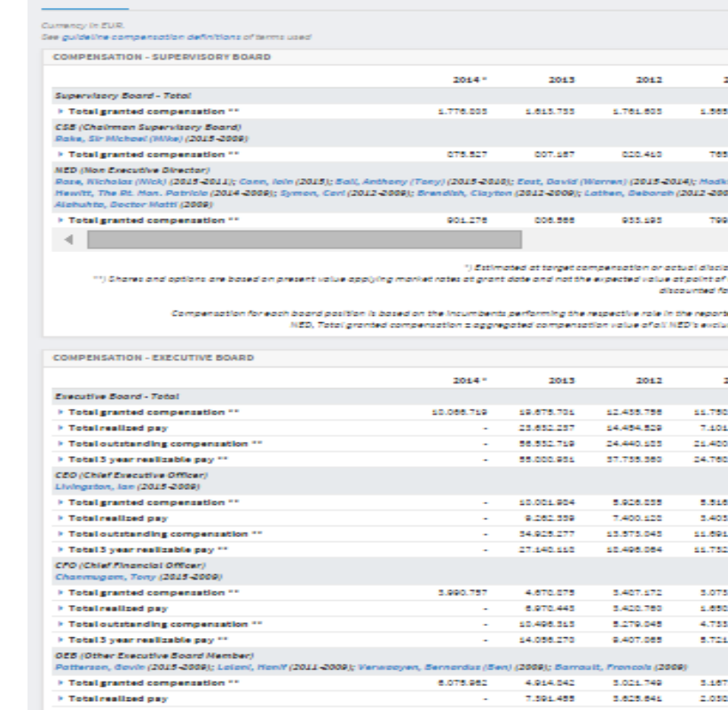Expand CFO Total realized pay row

(59, 608)
